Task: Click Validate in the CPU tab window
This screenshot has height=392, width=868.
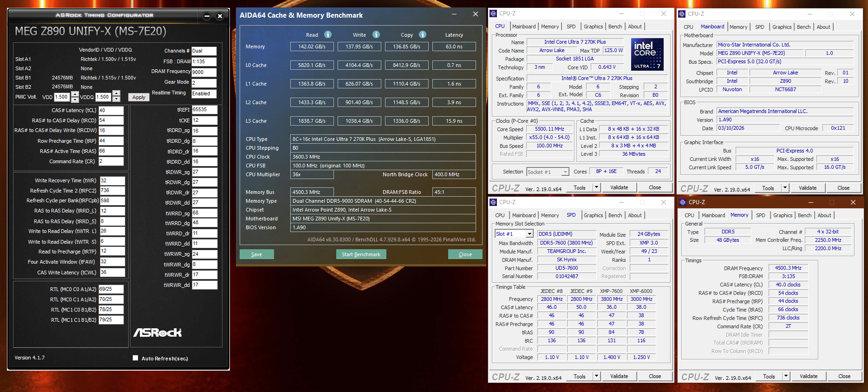Action: (x=619, y=187)
